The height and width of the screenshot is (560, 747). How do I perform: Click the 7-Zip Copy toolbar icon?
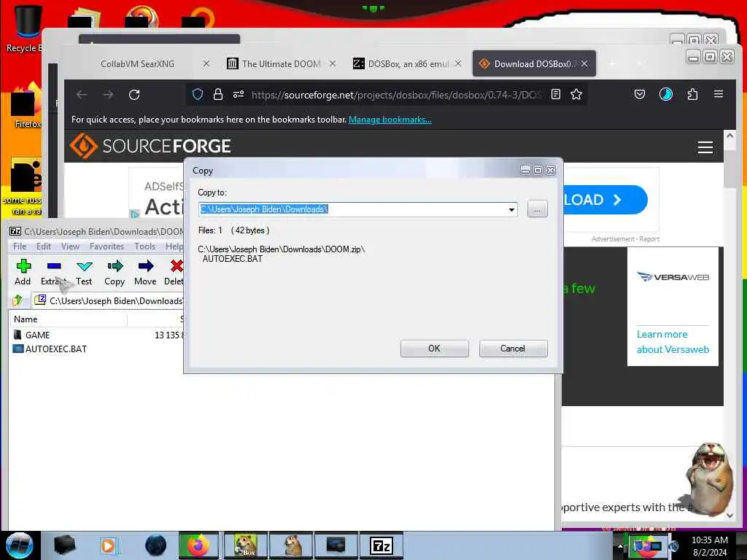click(115, 273)
